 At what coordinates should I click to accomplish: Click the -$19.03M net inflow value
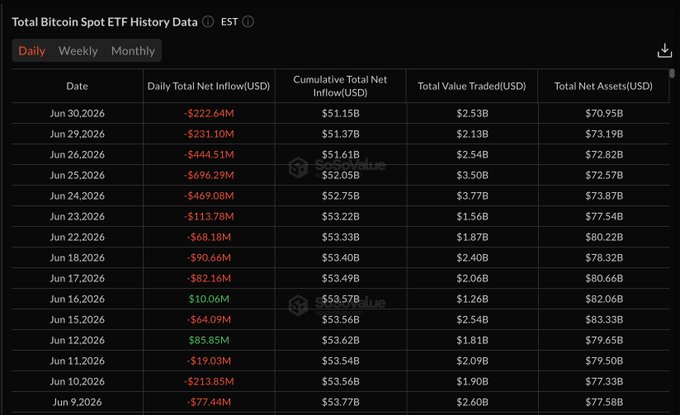click(x=209, y=361)
